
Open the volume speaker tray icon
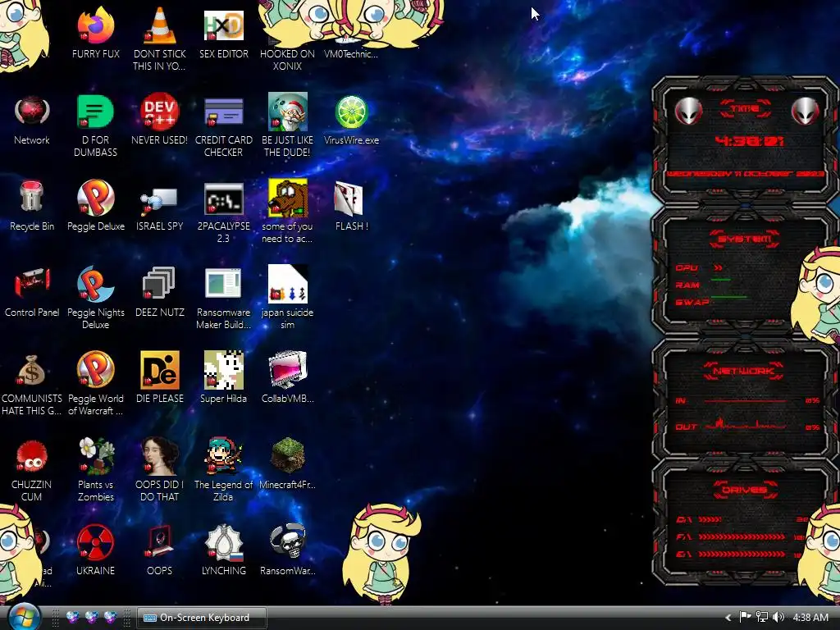point(778,617)
